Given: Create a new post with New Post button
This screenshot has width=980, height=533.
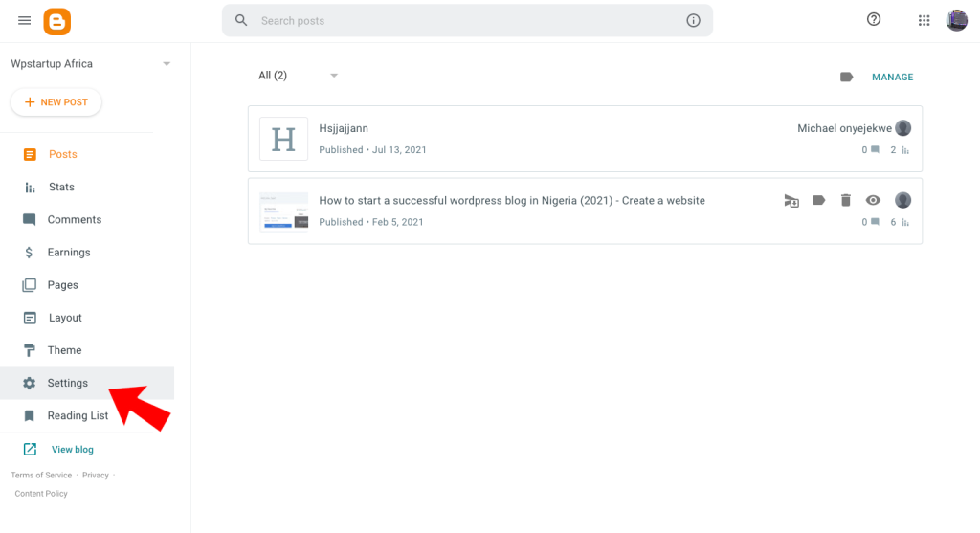Looking at the screenshot, I should (x=56, y=102).
